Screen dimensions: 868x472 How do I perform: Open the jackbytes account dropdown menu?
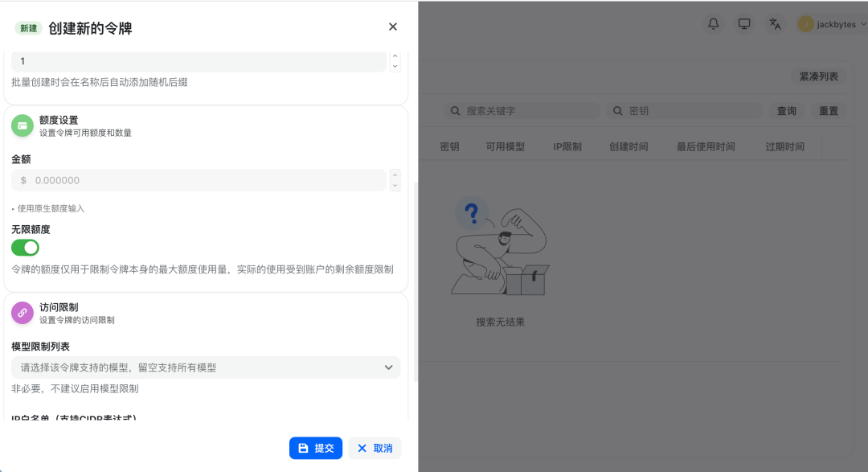[833, 24]
